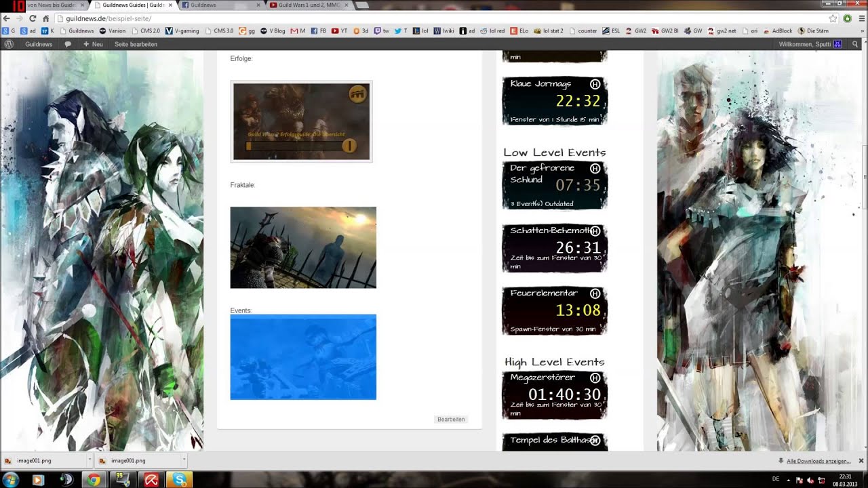The width and height of the screenshot is (868, 488).
Task: Click the taskbar clock showing 22:31
Action: tap(845, 480)
